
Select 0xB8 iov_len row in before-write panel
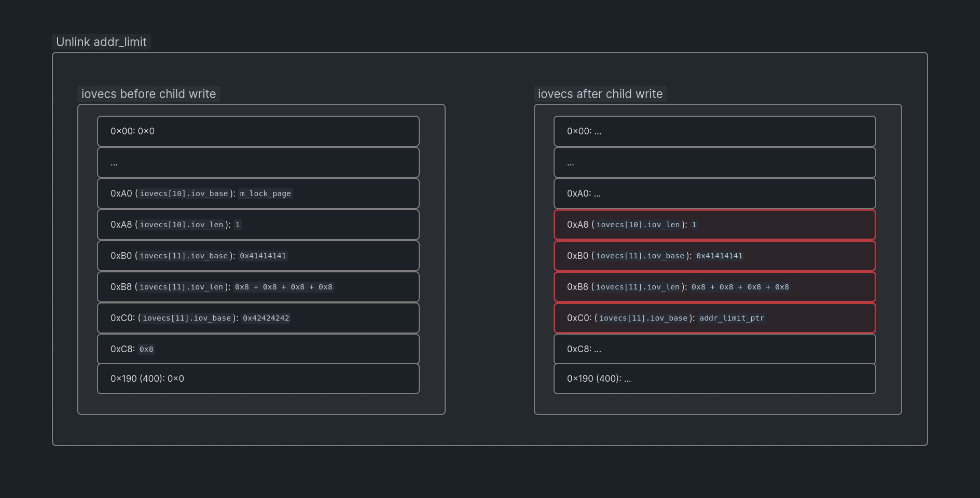pos(258,287)
